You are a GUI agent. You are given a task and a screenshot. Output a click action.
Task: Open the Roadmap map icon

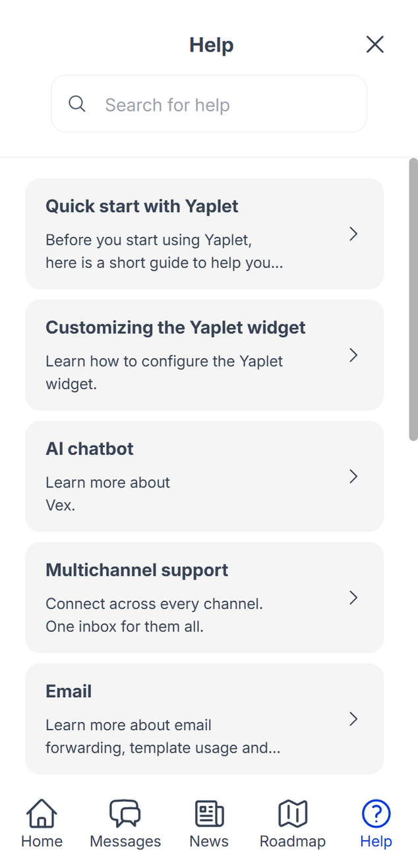click(x=293, y=814)
